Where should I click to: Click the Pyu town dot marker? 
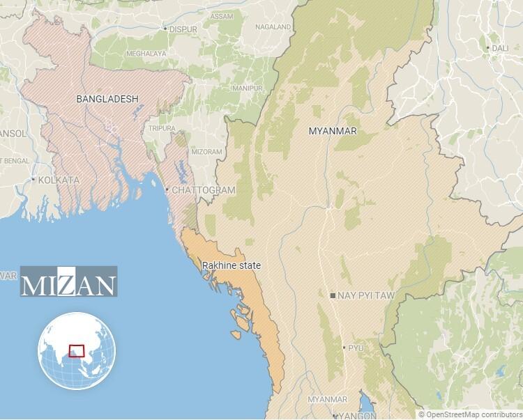(344, 348)
